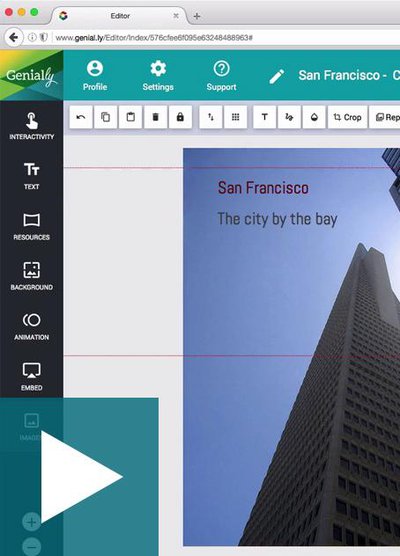Delete selection with trash icon
Image resolution: width=400 pixels, height=556 pixels.
click(x=155, y=117)
